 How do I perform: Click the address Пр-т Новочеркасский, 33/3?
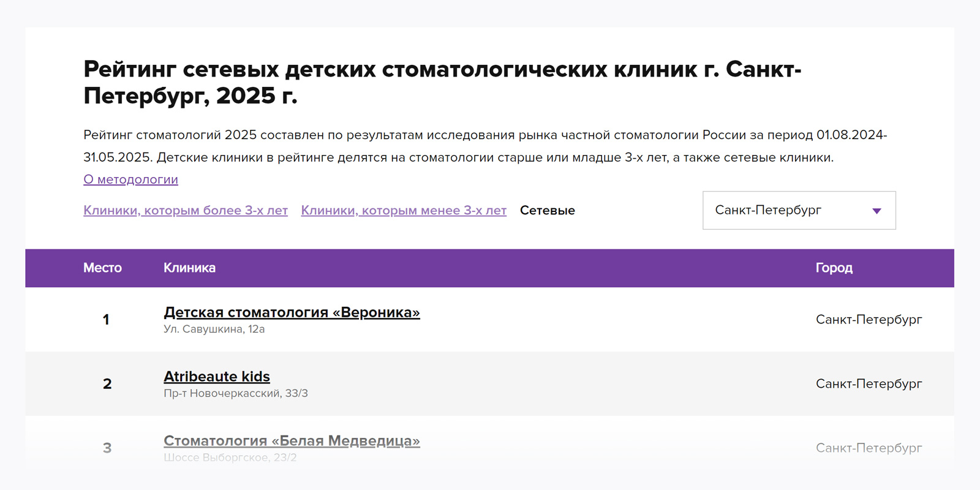(x=235, y=393)
